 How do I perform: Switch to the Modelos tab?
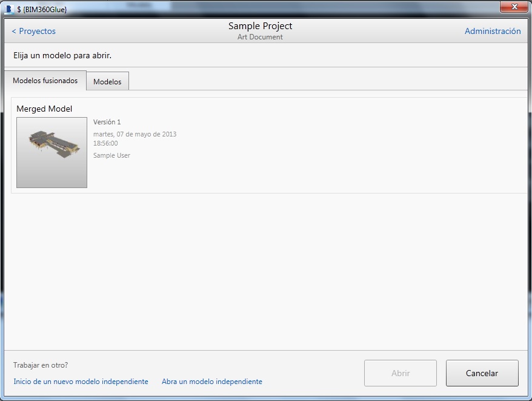(107, 81)
